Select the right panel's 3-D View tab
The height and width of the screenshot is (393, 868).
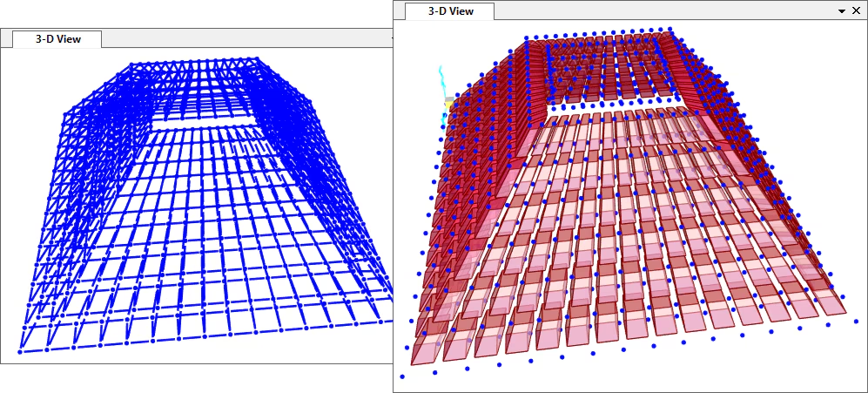pos(450,11)
